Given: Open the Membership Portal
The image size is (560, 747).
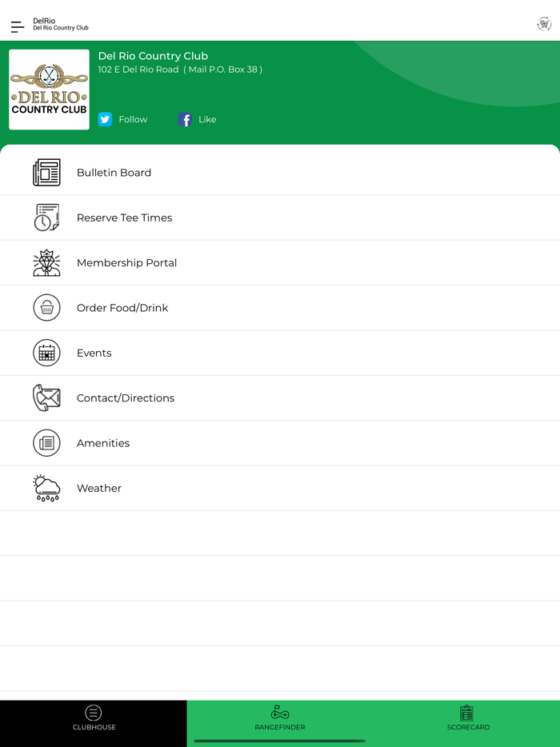Looking at the screenshot, I should pos(280,262).
